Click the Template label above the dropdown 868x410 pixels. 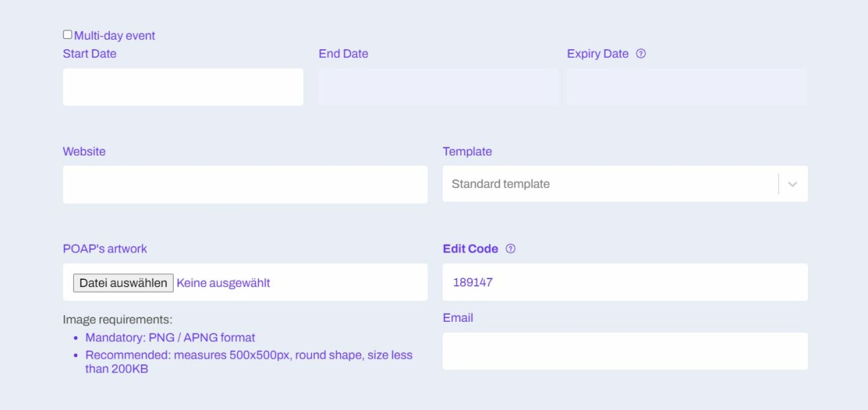click(x=467, y=151)
